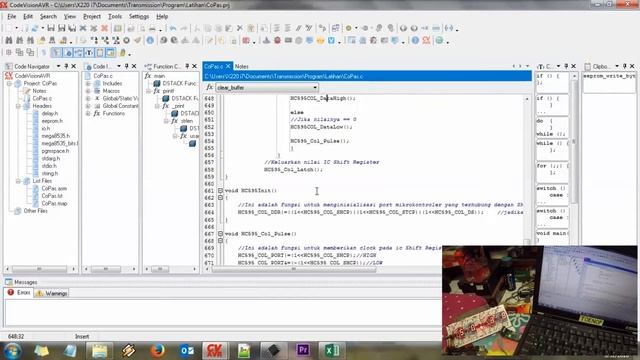Click the Cut scissors toolbar icon

point(197,28)
